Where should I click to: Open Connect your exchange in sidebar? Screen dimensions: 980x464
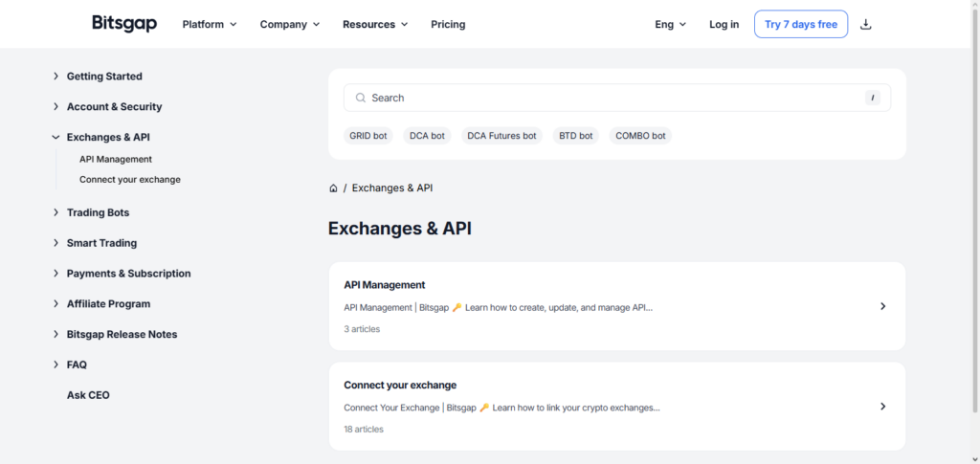coord(130,179)
